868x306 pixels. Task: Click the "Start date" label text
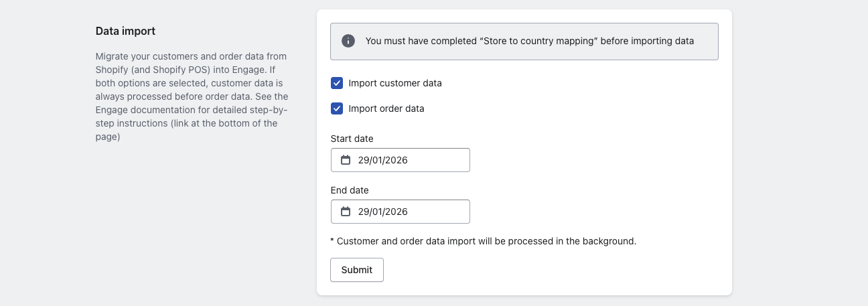(352, 139)
